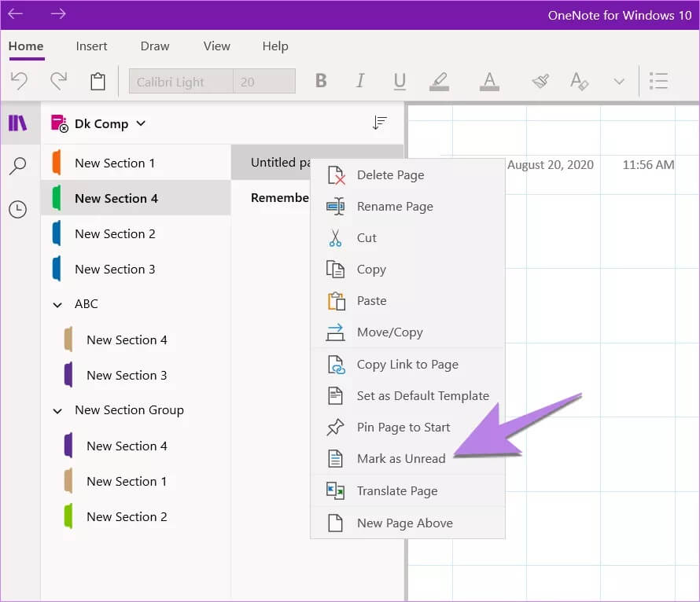Expand the Dk Comp notebook dropdown

pos(141,123)
